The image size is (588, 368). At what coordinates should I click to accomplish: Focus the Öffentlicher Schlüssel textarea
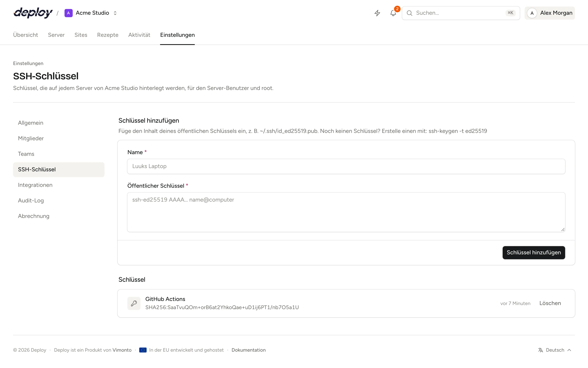click(346, 212)
